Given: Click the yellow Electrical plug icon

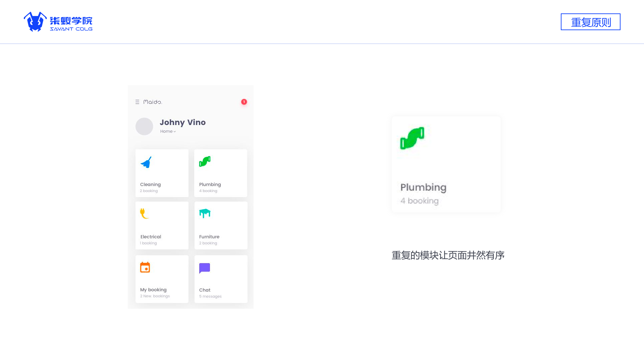Looking at the screenshot, I should tap(144, 214).
